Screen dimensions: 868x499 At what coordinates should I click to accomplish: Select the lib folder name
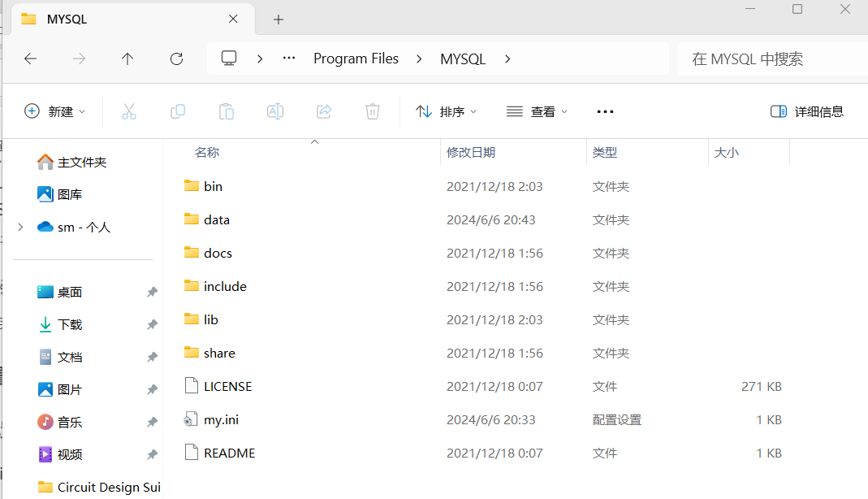coord(211,319)
